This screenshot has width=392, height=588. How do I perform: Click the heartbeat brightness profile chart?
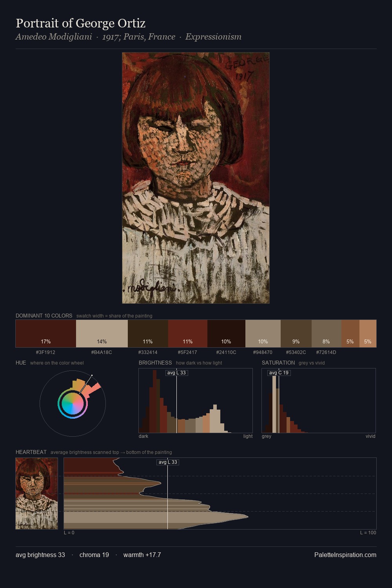(x=220, y=494)
